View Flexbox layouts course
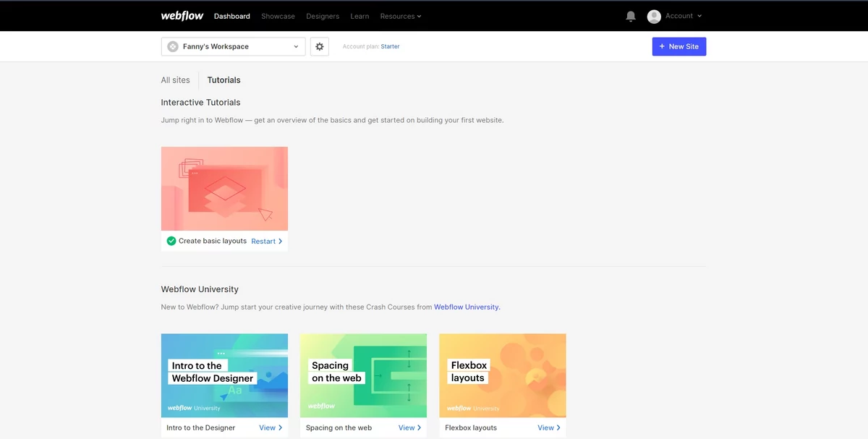 click(x=549, y=427)
